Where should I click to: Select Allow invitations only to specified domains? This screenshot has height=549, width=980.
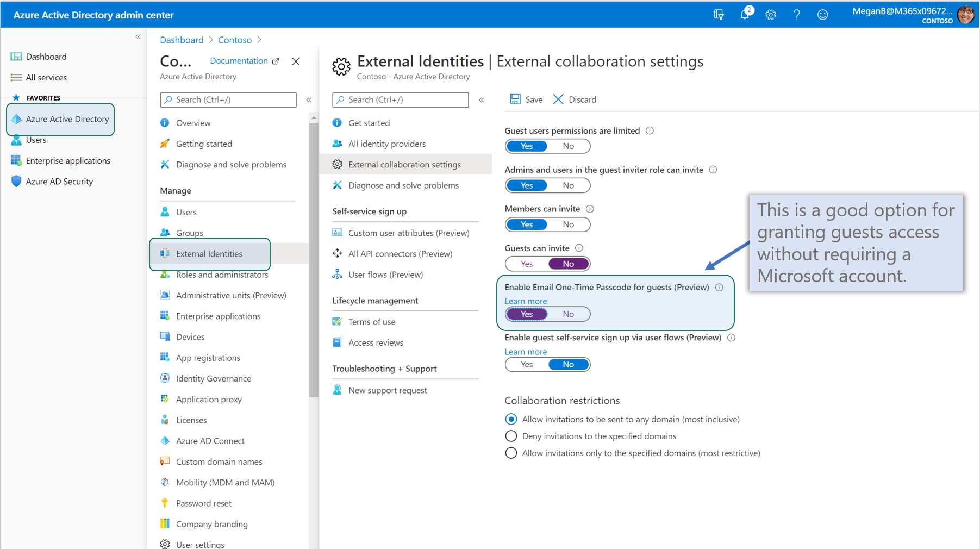(x=511, y=453)
